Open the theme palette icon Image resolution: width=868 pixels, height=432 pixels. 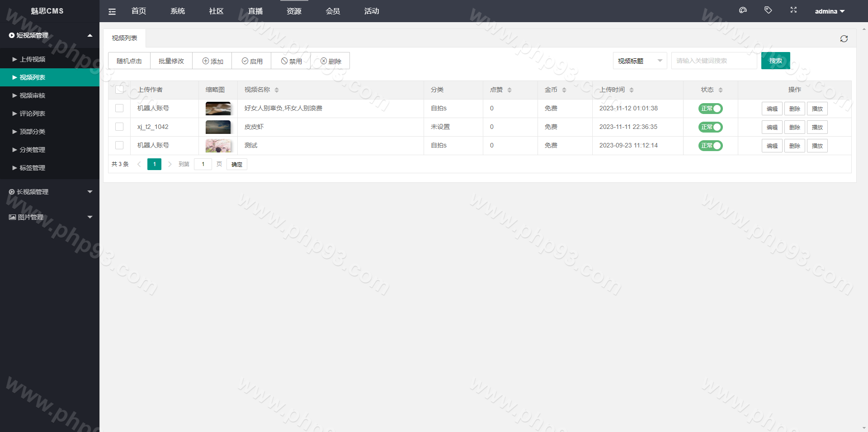(743, 10)
